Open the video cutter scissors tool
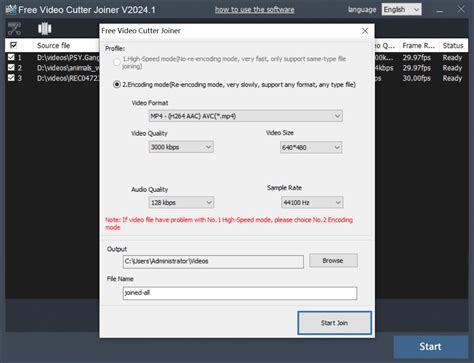Screen dimensions: 474x363 [14, 29]
